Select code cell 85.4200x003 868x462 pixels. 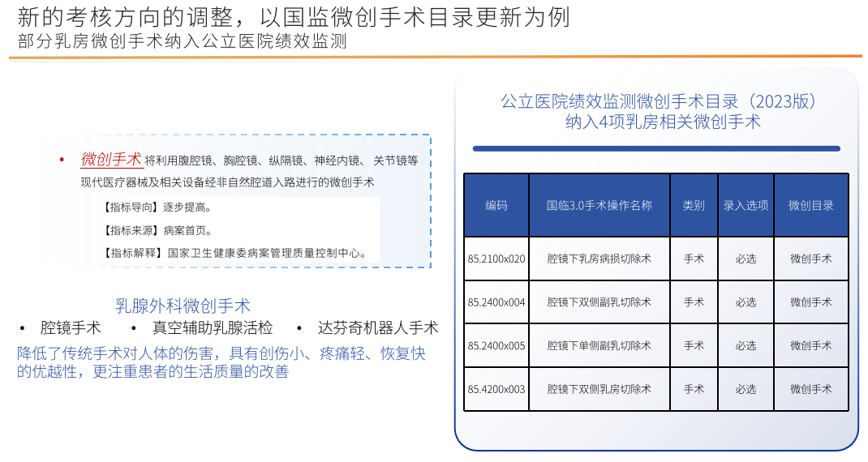[x=496, y=390]
